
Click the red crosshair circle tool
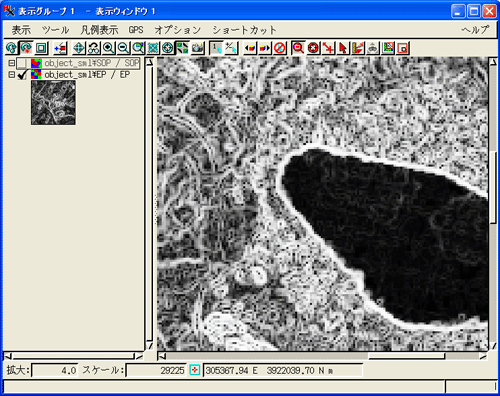(x=313, y=48)
